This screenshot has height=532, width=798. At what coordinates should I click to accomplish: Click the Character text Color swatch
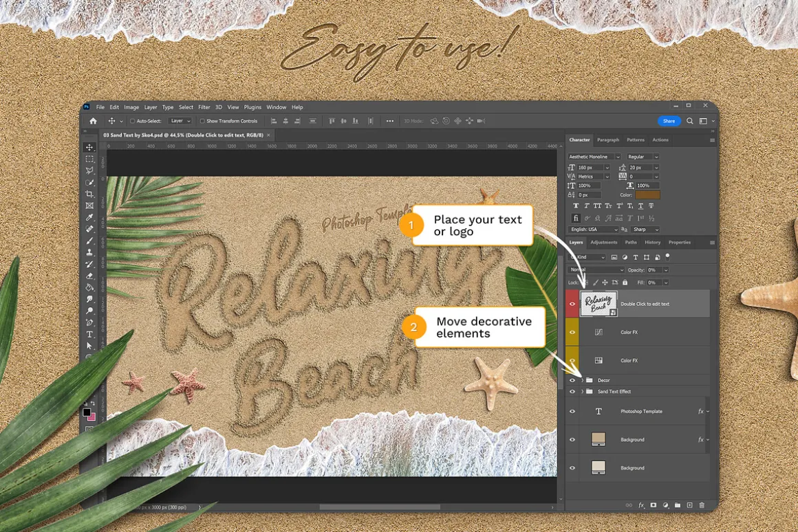(647, 195)
